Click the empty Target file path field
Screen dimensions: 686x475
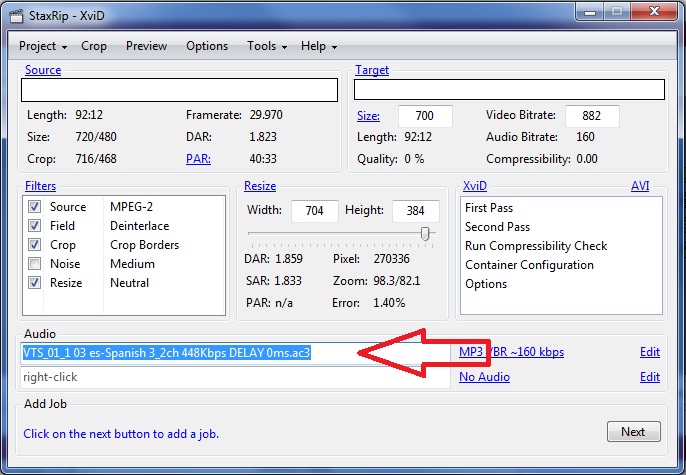(509, 90)
